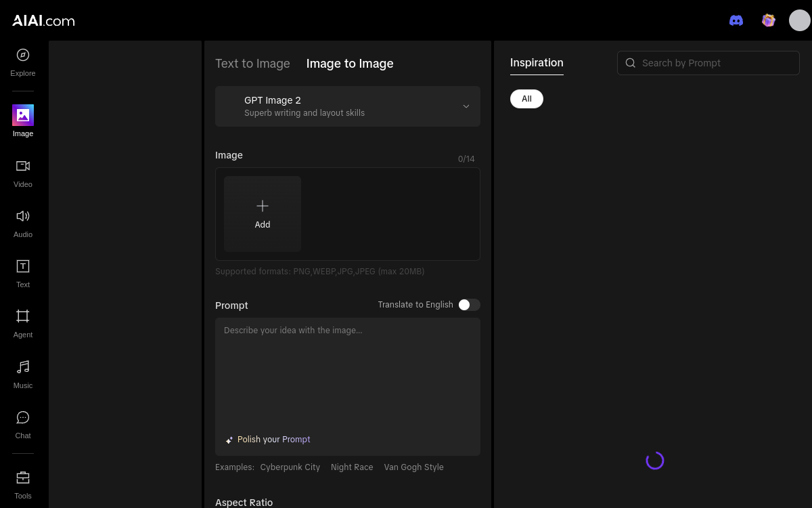Viewport: 812px width, 508px height.
Task: Open the Agent icon in sidebar
Action: point(23,316)
